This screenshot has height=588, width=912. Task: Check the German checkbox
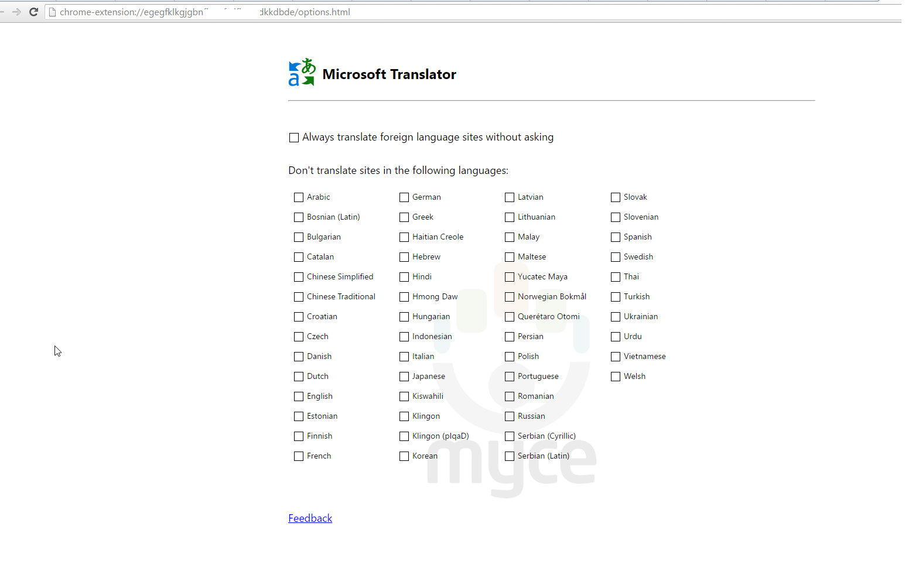coord(404,197)
